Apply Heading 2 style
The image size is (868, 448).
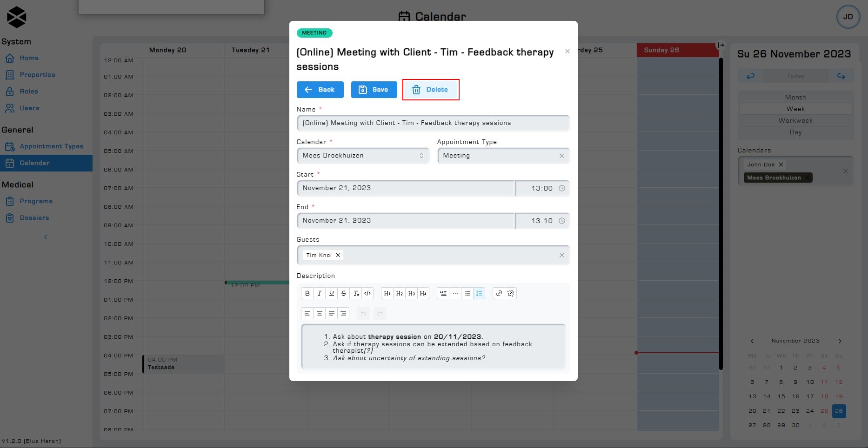(x=399, y=293)
